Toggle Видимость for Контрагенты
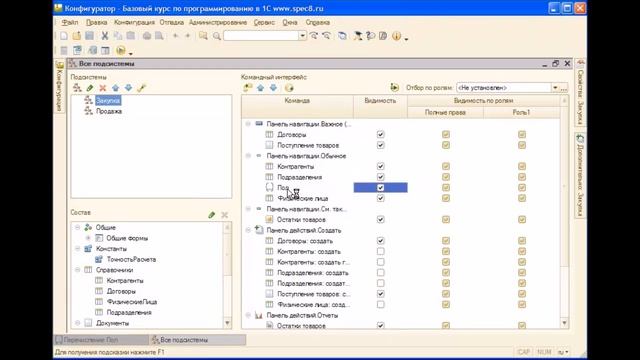Screen dimensions: 640x360 [380, 166]
